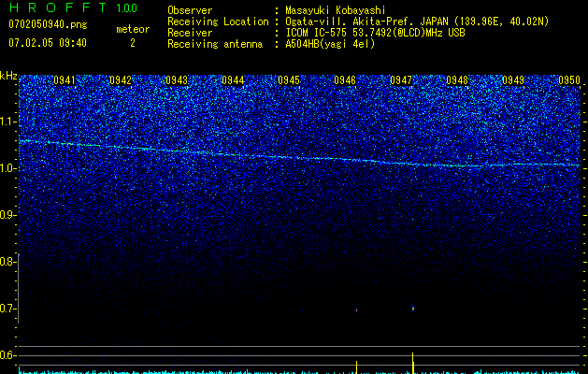Click the short yellow power spike near 0946
This screenshot has width=588, height=374.
356,367
